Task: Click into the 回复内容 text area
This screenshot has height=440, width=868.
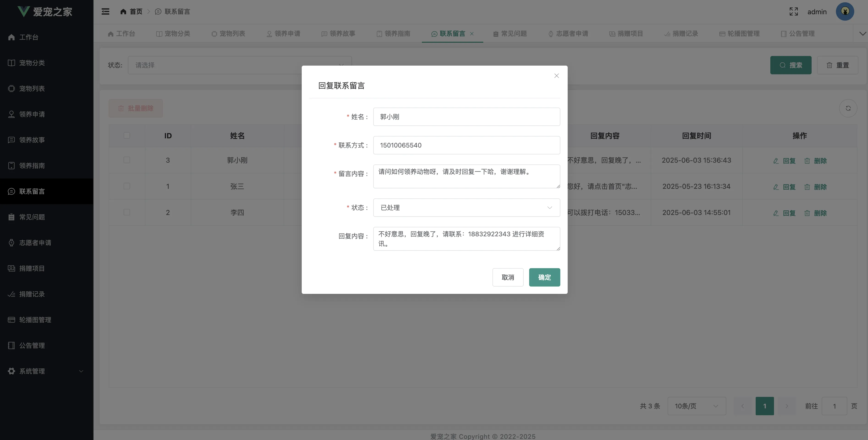Action: click(466, 239)
